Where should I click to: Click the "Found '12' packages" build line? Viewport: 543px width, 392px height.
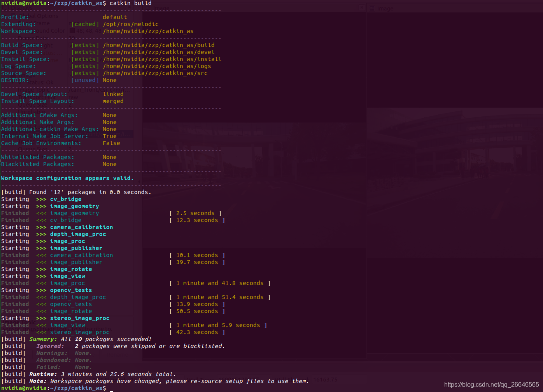[x=76, y=192]
